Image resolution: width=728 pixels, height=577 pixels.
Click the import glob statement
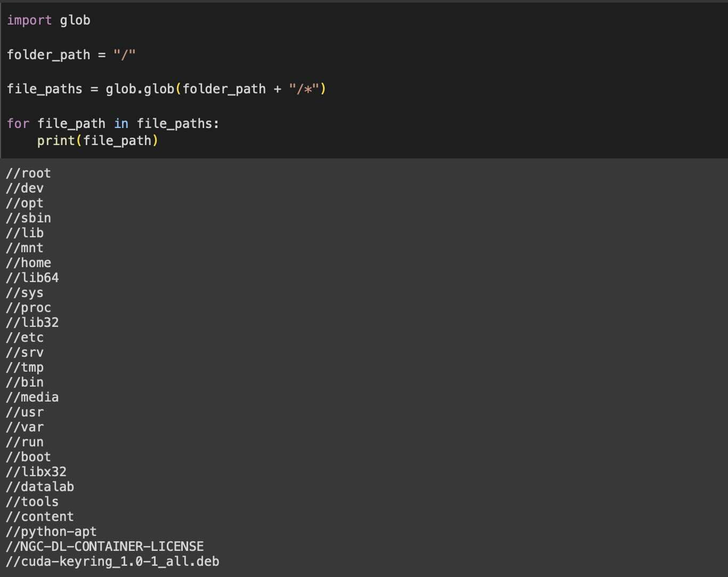click(x=48, y=20)
